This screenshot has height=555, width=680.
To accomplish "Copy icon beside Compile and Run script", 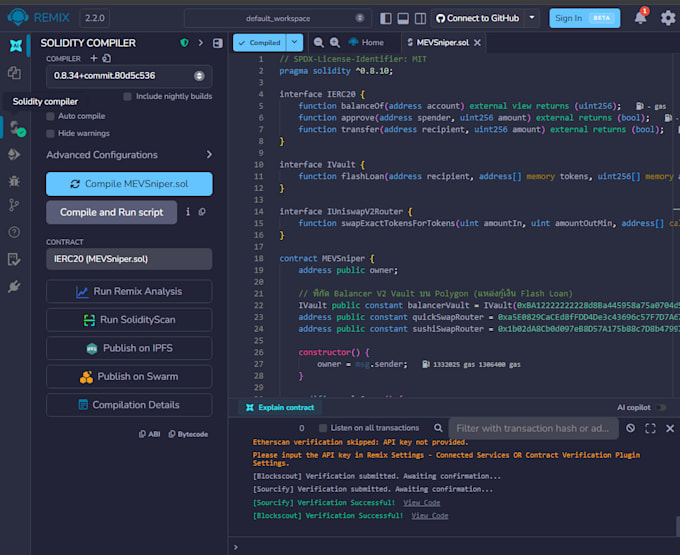I will (202, 212).
